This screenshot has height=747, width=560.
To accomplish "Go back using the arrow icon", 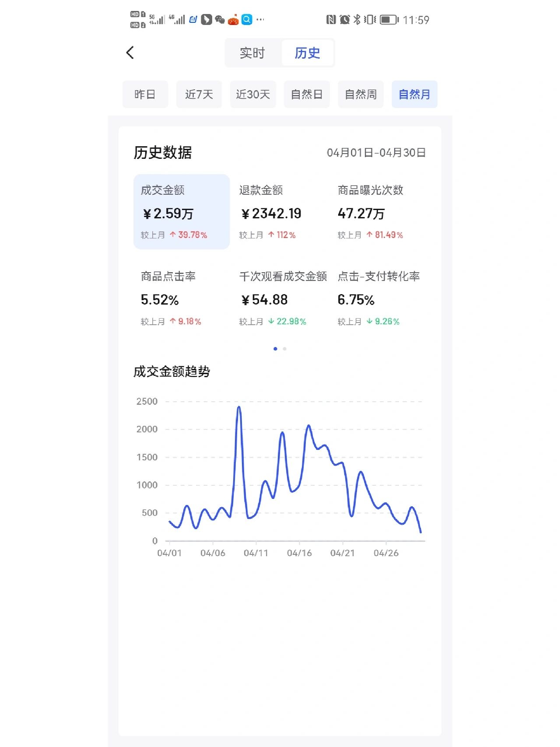I will coord(130,53).
